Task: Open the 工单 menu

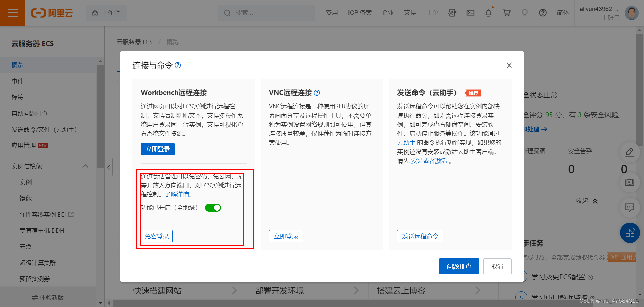Action: pos(432,13)
